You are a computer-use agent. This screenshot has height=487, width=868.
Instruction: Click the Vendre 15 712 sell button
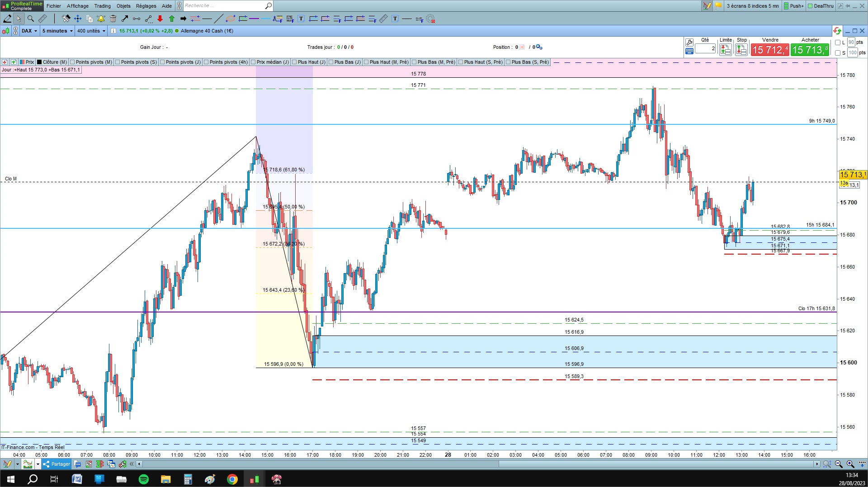(x=770, y=50)
